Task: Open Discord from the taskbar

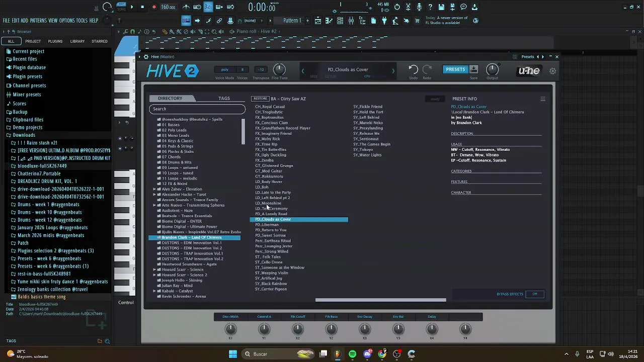Action: pos(367,354)
